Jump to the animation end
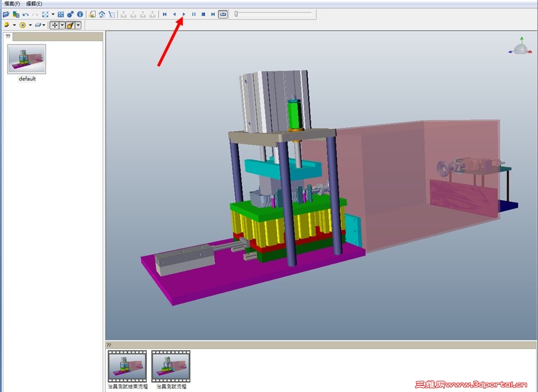This screenshot has width=538, height=392. 213,14
